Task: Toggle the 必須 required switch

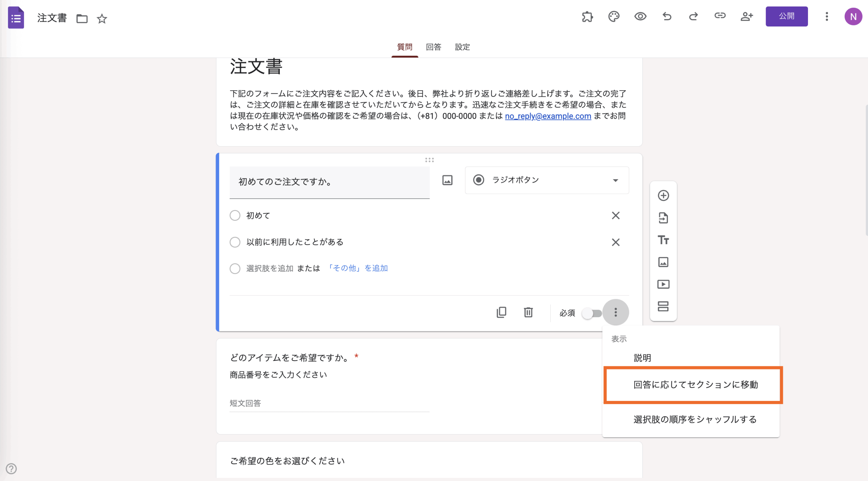Action: click(x=592, y=313)
